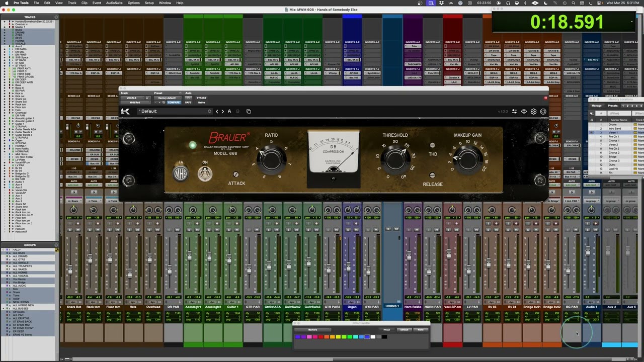The image size is (644, 362).
Task: Select the <ALL> group
Action: point(16,250)
